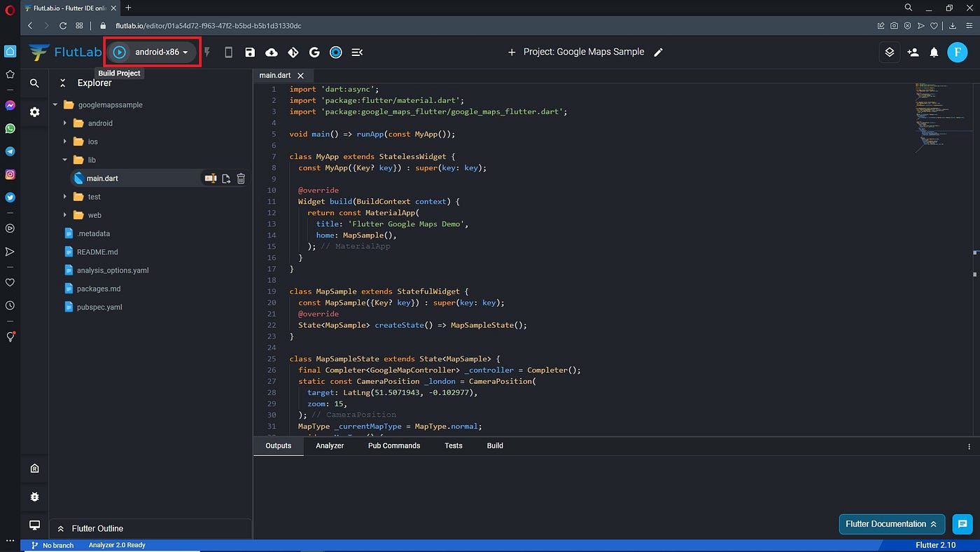Screen dimensions: 980x552
Task: Open the F user avatar menu
Action: pos(957,52)
